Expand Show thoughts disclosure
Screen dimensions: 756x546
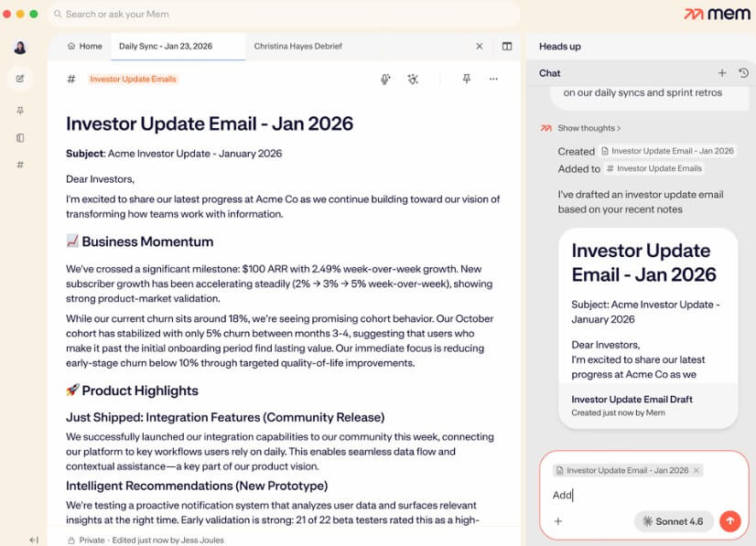click(589, 128)
